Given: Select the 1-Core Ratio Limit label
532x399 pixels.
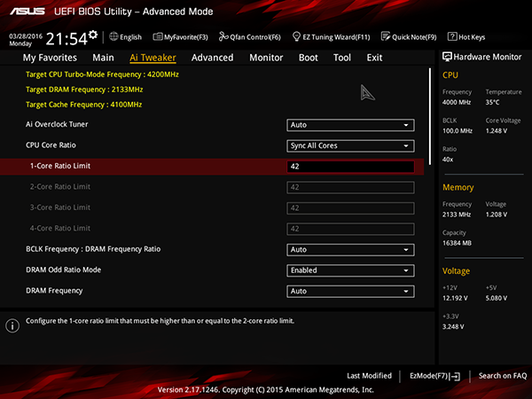Looking at the screenshot, I should click(60, 166).
